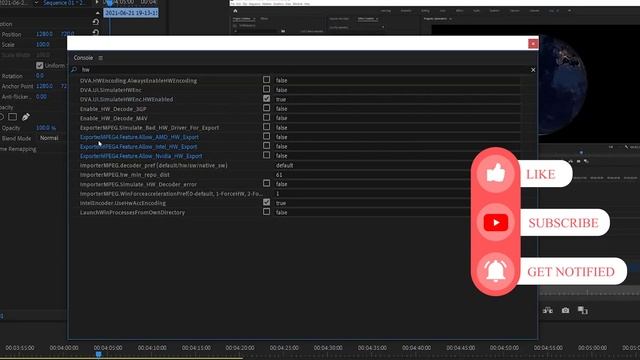Toggle Enable_HW_Decode_M4V checkbox
640x360 pixels.
(267, 117)
